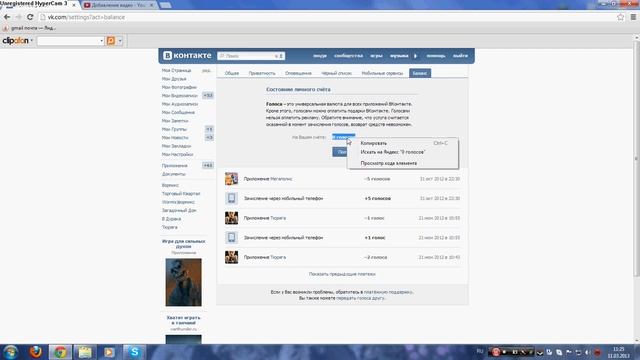Image resolution: width=640 pixels, height=360 pixels.
Task: Open the dropdown next to the orange search button
Action: pyautogui.click(x=120, y=41)
